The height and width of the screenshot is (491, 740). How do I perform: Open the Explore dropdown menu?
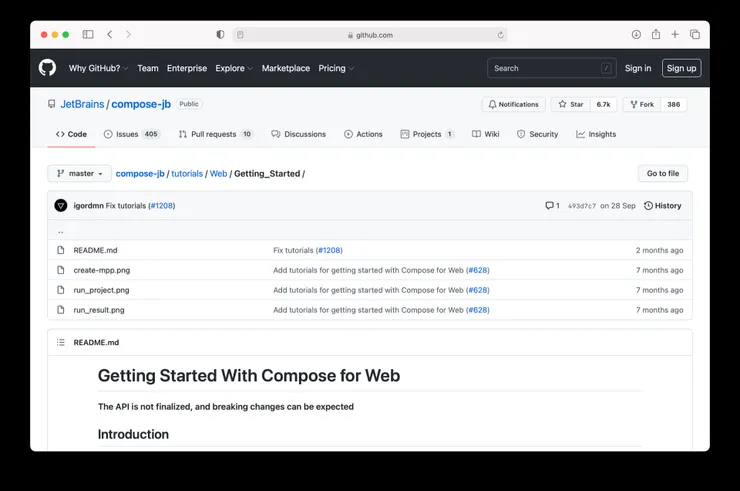point(234,68)
